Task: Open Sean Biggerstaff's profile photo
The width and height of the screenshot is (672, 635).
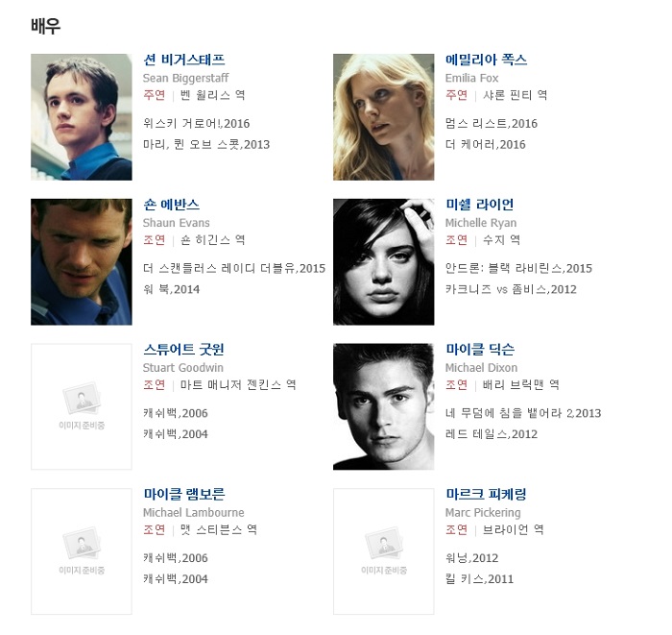Action: [82, 117]
